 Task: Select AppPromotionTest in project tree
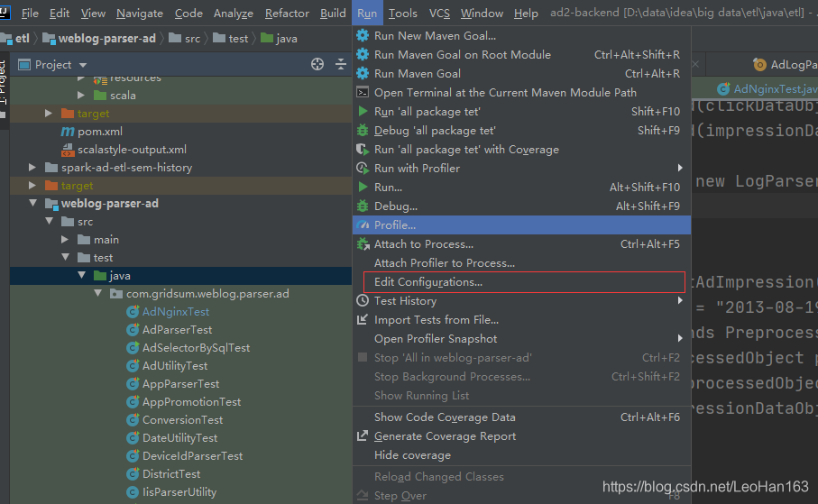191,402
